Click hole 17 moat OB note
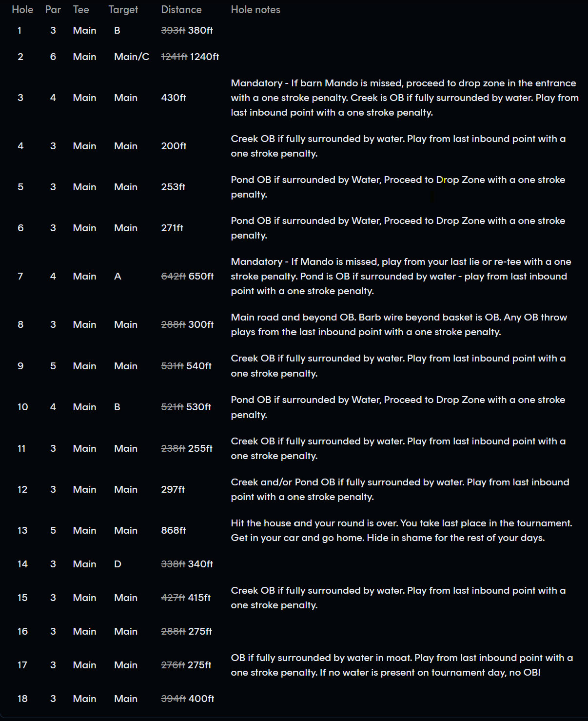588x721 pixels. [x=402, y=665]
